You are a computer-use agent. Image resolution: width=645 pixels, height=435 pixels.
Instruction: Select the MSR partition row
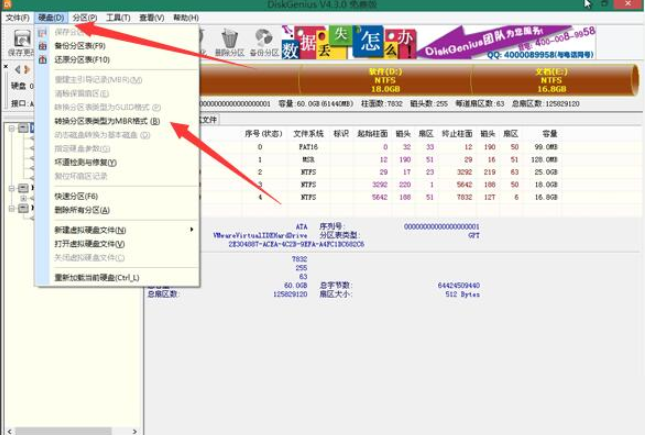(x=381, y=160)
